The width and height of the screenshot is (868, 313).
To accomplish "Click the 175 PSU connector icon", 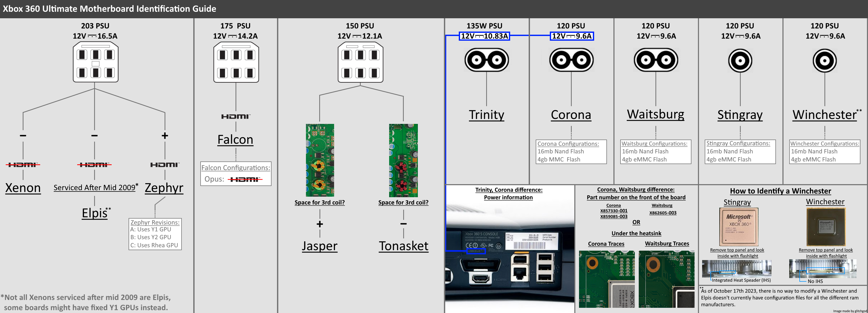I will pos(236,63).
